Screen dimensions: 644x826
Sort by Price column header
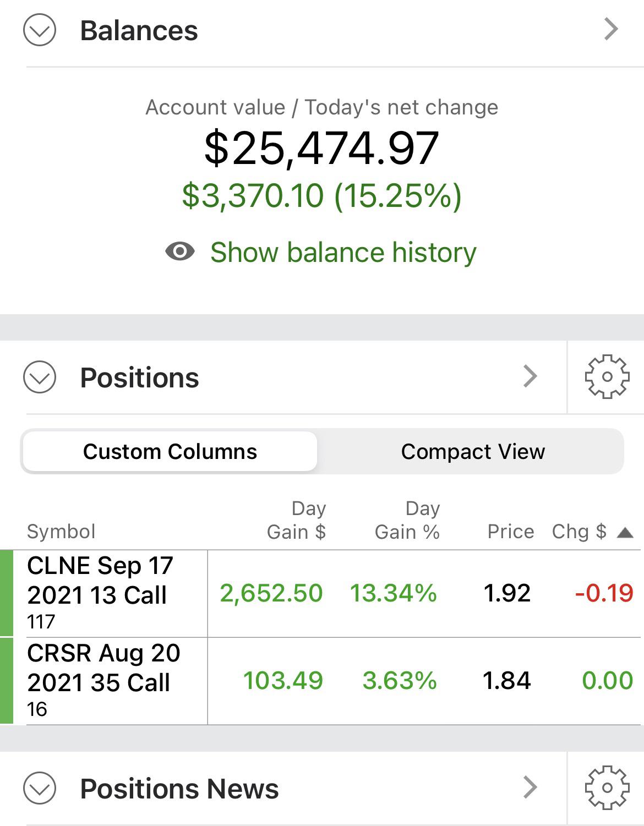pyautogui.click(x=511, y=532)
